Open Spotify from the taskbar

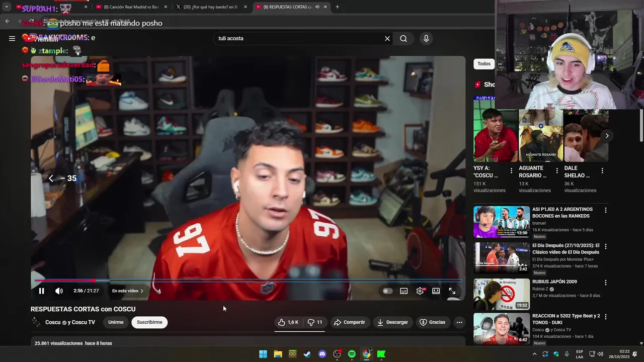352,354
